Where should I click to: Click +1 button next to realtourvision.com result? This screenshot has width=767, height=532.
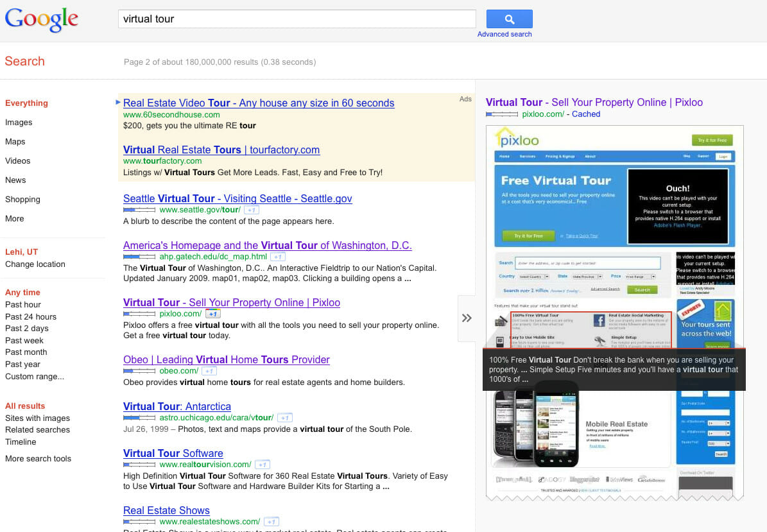pyautogui.click(x=263, y=465)
